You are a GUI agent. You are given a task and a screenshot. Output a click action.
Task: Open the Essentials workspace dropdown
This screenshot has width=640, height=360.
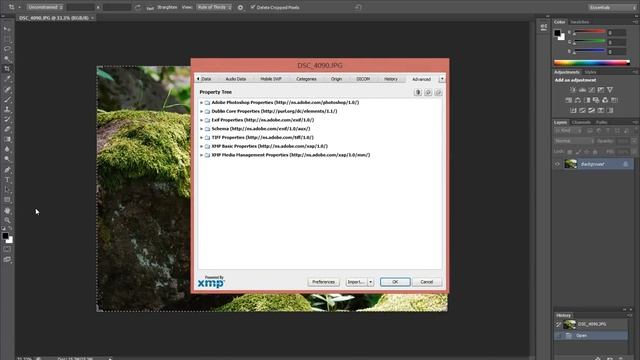coord(611,7)
